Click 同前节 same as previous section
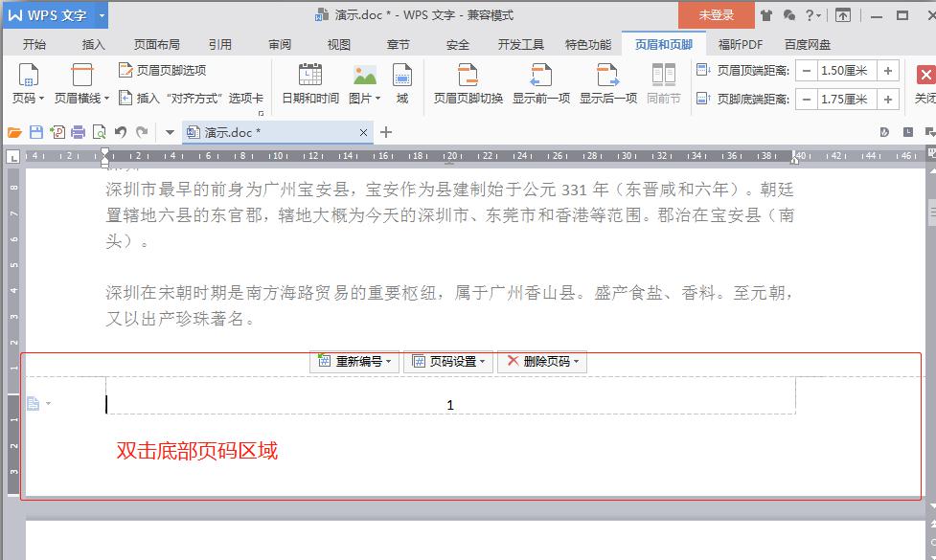The height and width of the screenshot is (560, 936). [x=664, y=83]
